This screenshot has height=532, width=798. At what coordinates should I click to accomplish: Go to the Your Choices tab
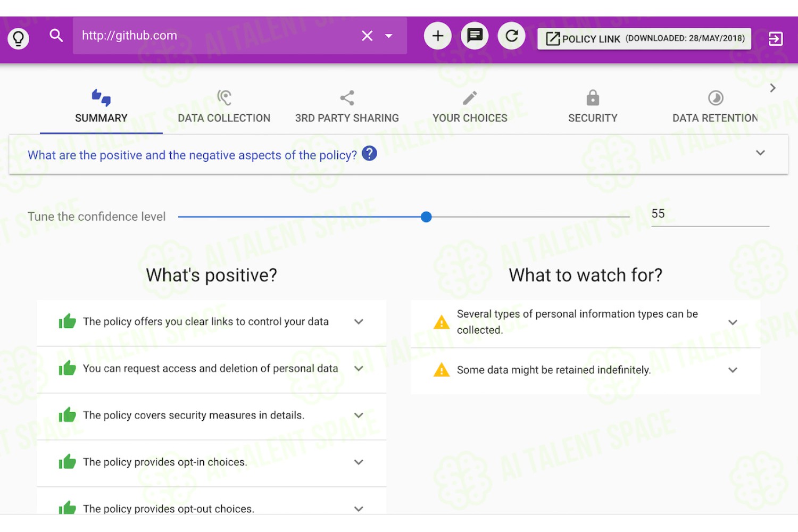point(470,107)
